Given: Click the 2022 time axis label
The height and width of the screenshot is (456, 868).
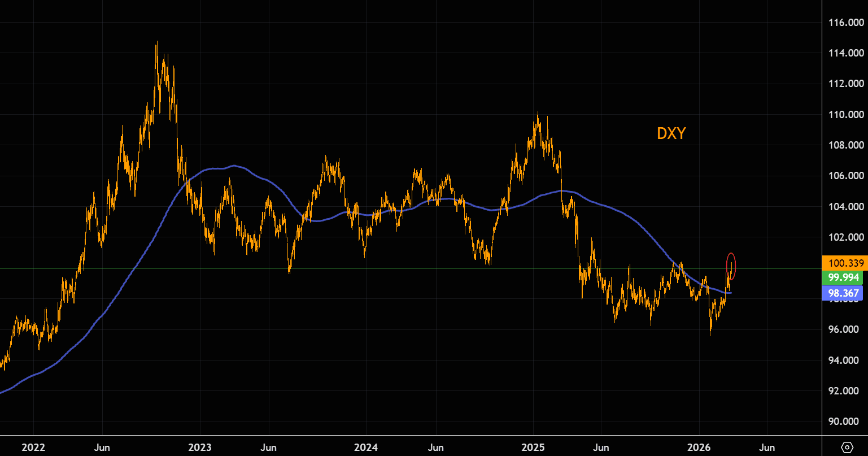Looking at the screenshot, I should (33, 448).
